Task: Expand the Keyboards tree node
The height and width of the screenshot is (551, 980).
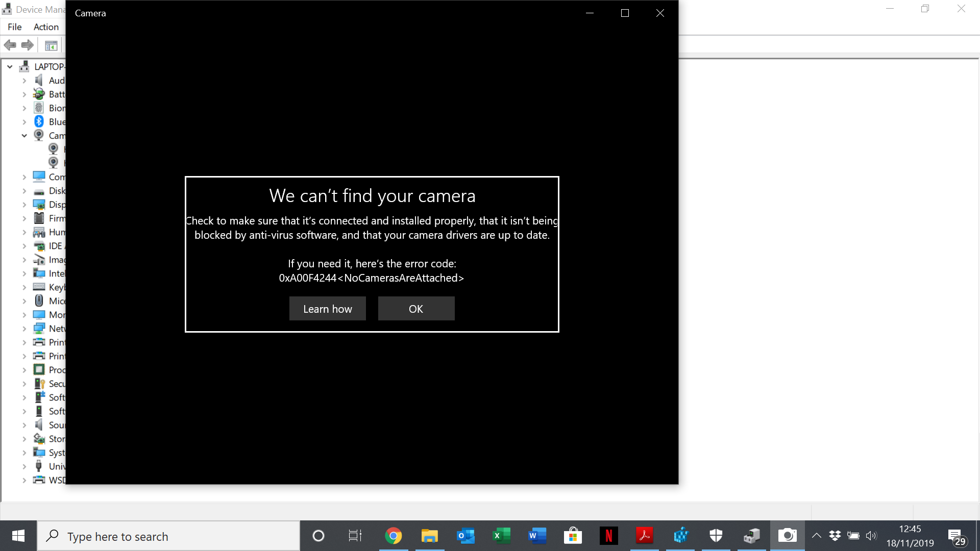Action: click(24, 287)
